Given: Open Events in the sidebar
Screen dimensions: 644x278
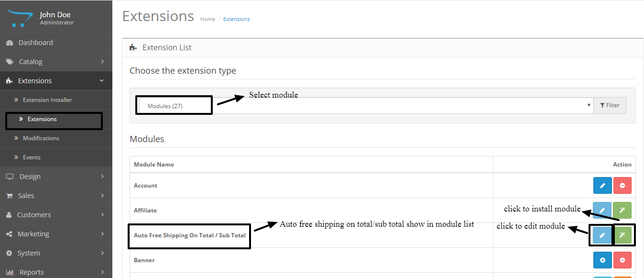Looking at the screenshot, I should tap(32, 157).
